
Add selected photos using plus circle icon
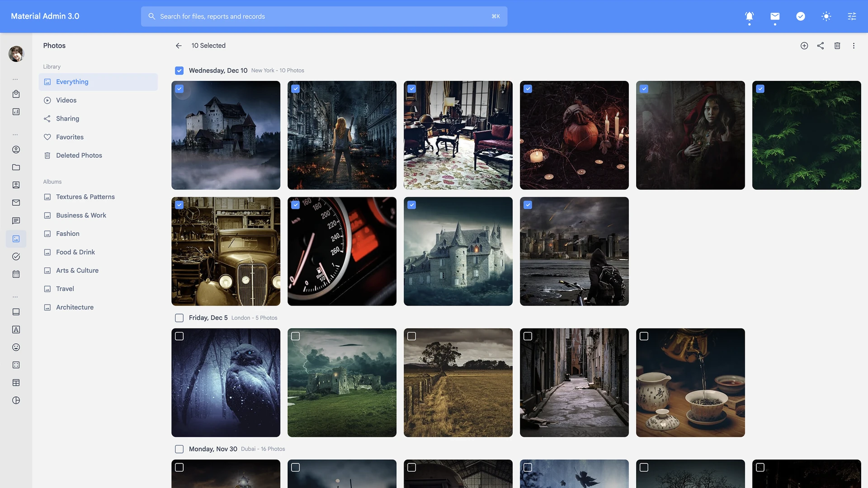pos(804,46)
